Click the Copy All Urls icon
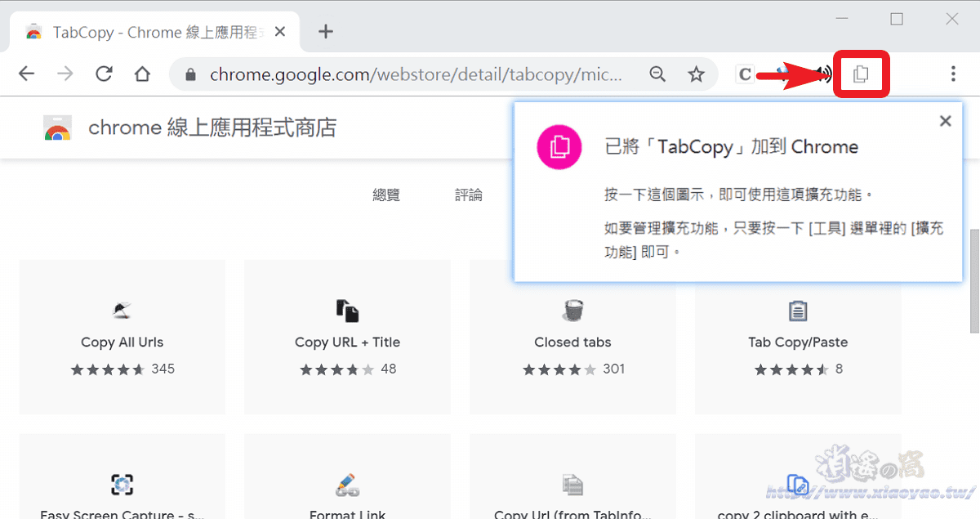Screen dimensions: 980x519 122,311
